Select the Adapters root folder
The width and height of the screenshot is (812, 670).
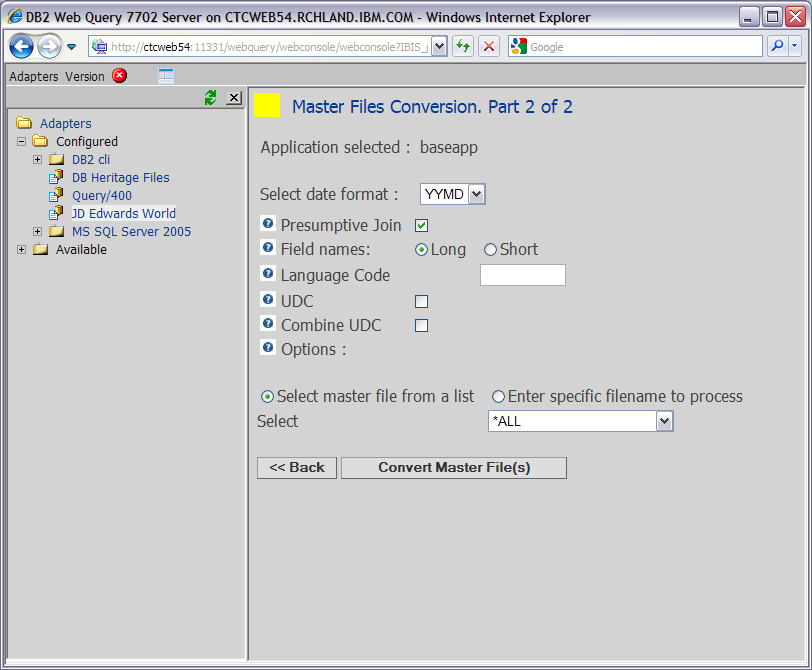click(65, 123)
